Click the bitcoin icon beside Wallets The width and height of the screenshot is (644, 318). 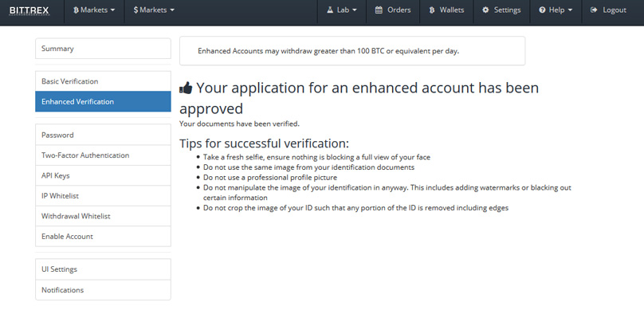[432, 10]
